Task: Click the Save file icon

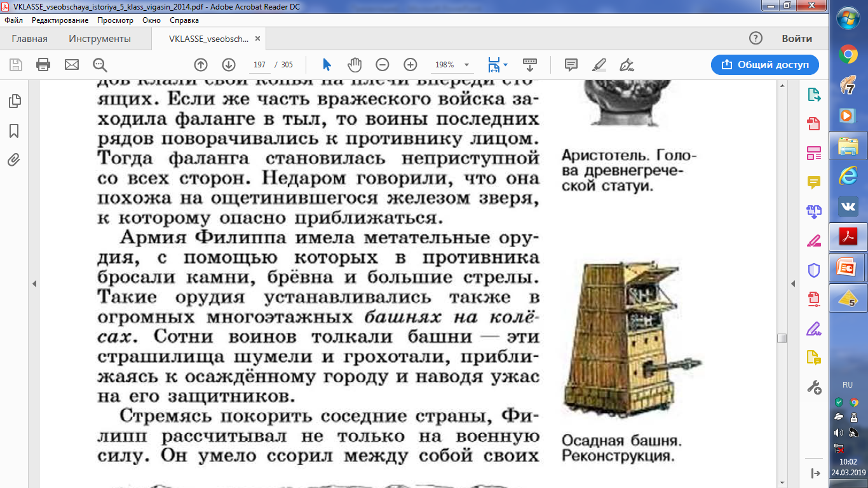Action: coord(15,64)
